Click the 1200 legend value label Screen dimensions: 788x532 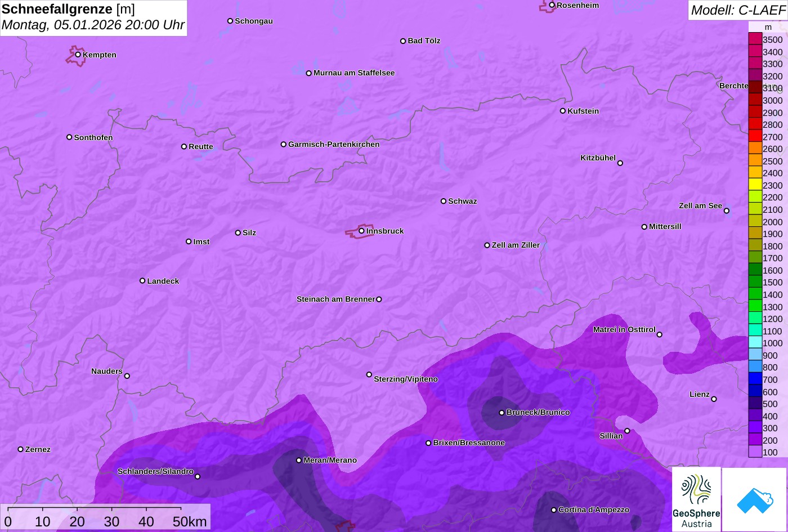[773, 319]
